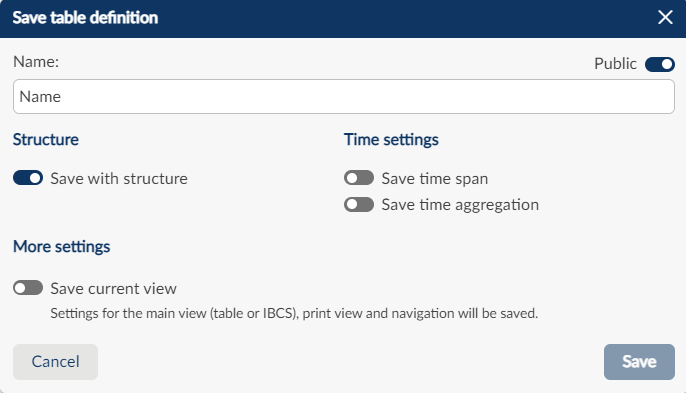Close the Save table definition dialog
The image size is (686, 393).
[665, 18]
